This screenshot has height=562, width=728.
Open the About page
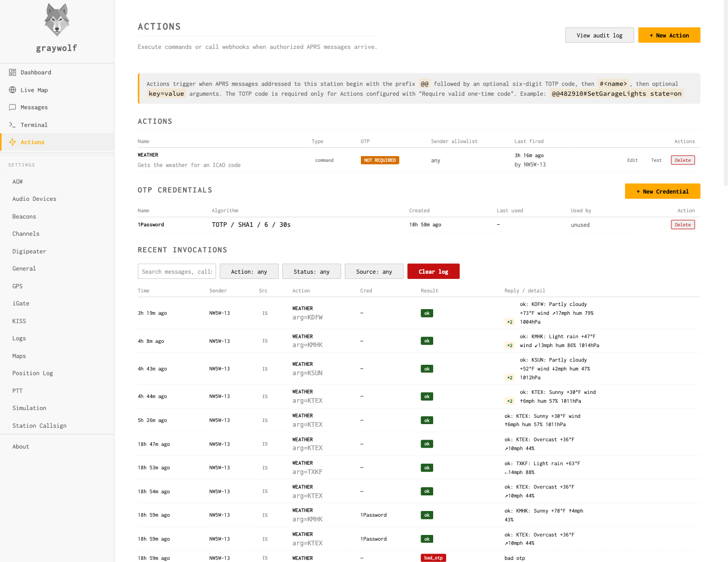click(x=57, y=446)
